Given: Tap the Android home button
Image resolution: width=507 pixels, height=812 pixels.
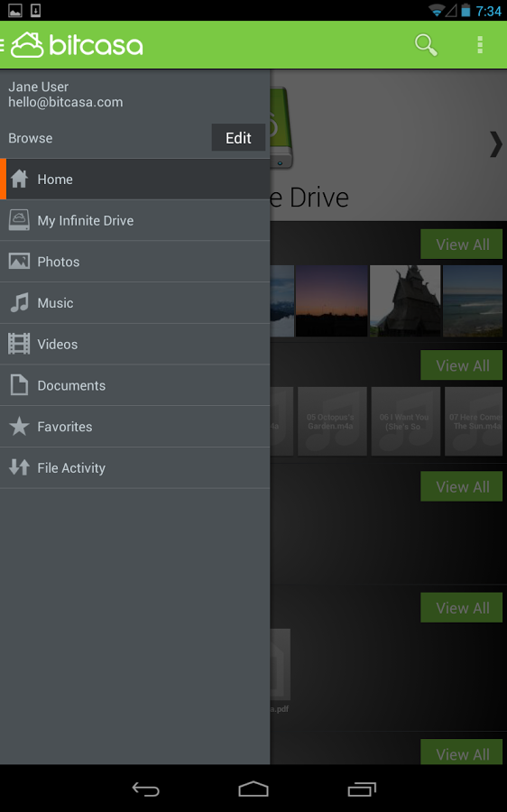Looking at the screenshot, I should pyautogui.click(x=253, y=789).
